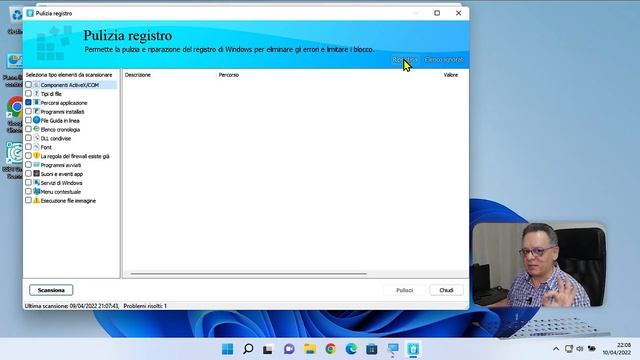The width and height of the screenshot is (640, 360).
Task: Sort results by Percorso column header
Action: (x=229, y=75)
